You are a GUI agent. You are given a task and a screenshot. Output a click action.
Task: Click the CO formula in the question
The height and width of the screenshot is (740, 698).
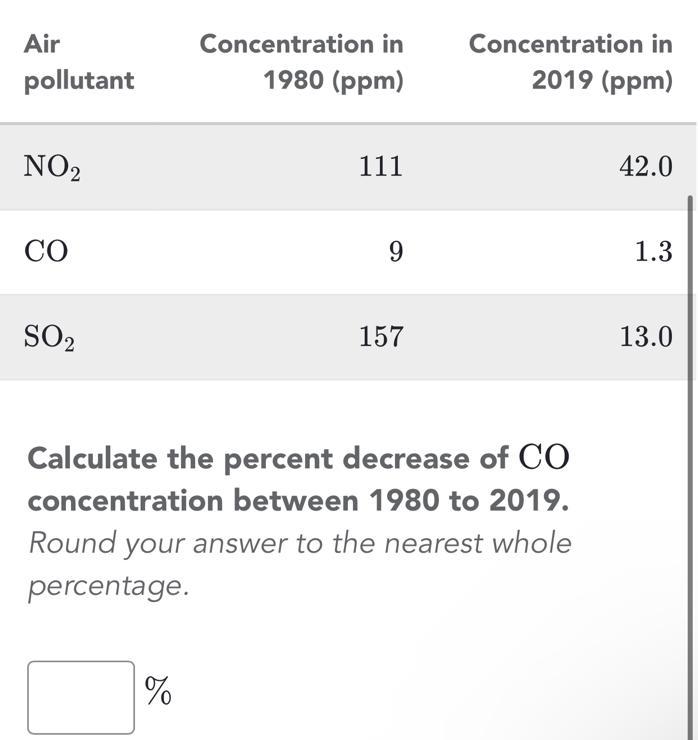pos(544,457)
